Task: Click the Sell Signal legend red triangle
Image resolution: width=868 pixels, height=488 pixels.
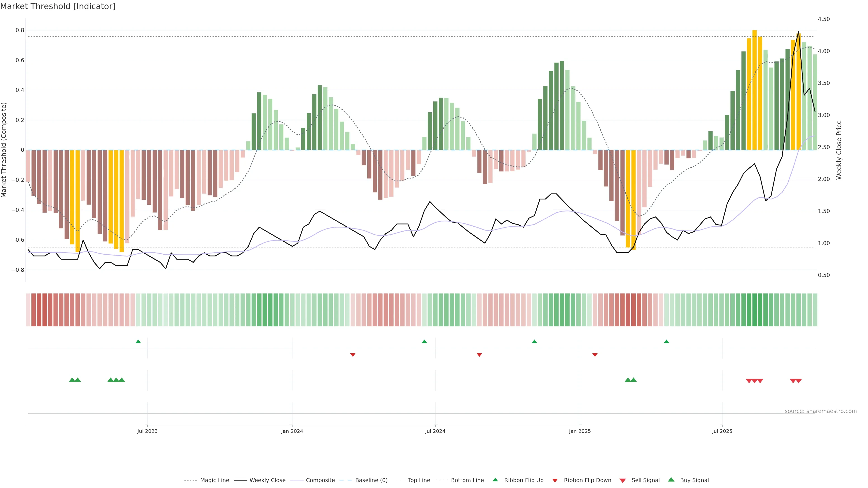Action: [623, 480]
